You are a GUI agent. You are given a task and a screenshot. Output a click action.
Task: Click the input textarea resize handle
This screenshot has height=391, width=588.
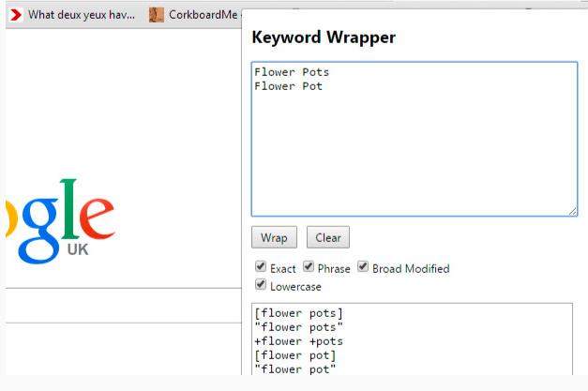pyautogui.click(x=572, y=212)
